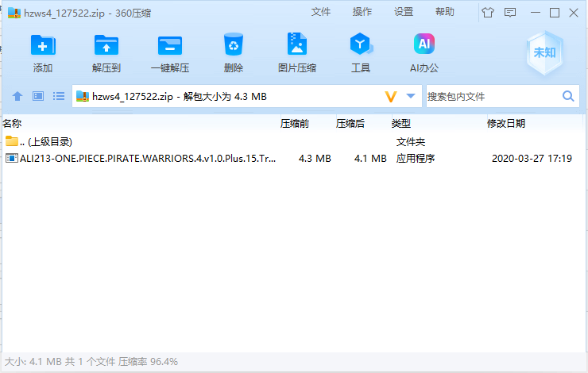
Task: Close the 360压缩 window
Action: tap(574, 13)
